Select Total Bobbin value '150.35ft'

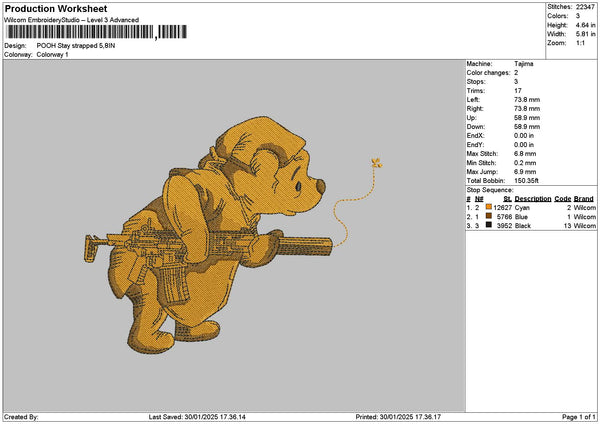tap(526, 181)
